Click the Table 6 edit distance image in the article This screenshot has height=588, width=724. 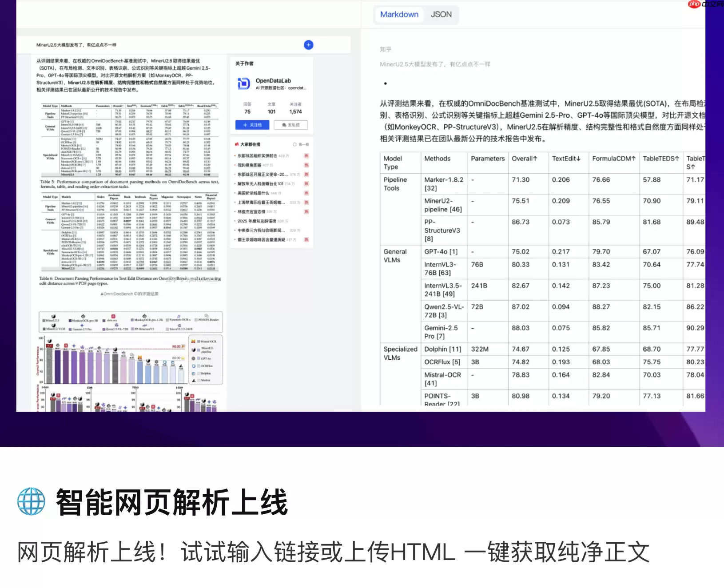point(130,232)
